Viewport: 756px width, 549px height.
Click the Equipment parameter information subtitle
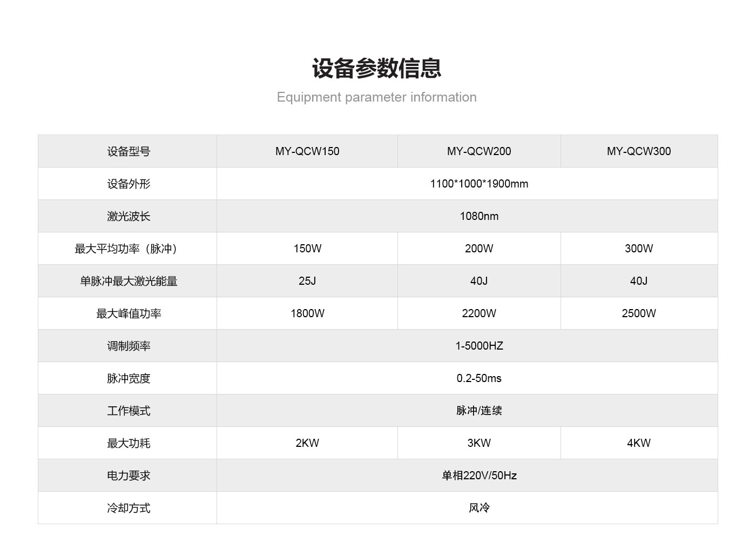click(376, 97)
